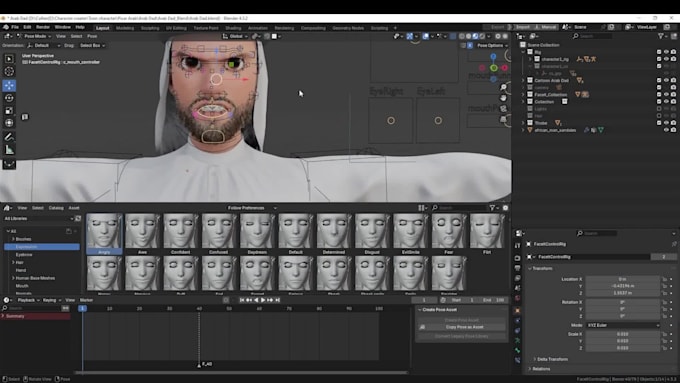680x383 pixels.
Task: Adjust Location Y value field
Action: [x=623, y=286]
